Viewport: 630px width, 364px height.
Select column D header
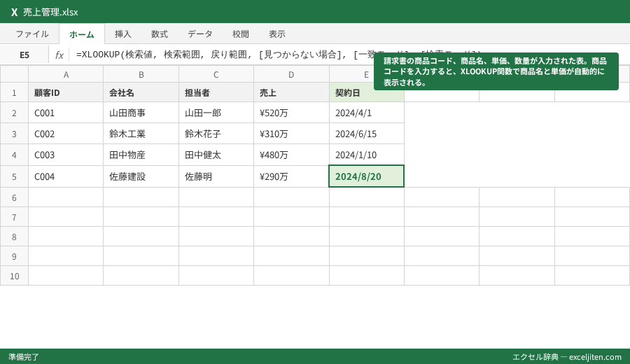(291, 74)
